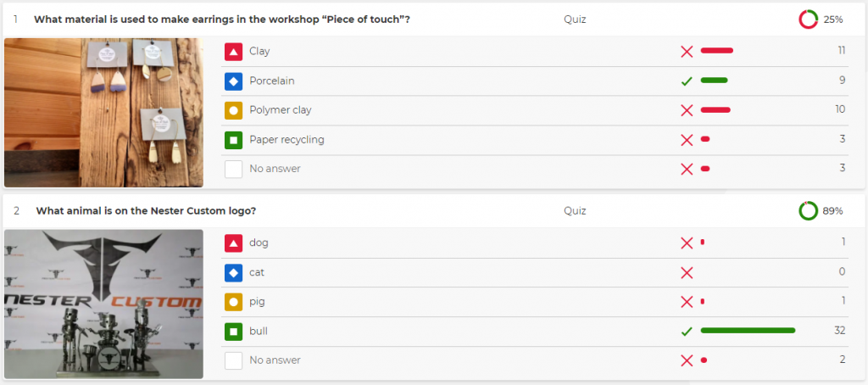Click the blue diamond icon beside cat
Viewport: 868px width, 385px height.
click(x=234, y=273)
